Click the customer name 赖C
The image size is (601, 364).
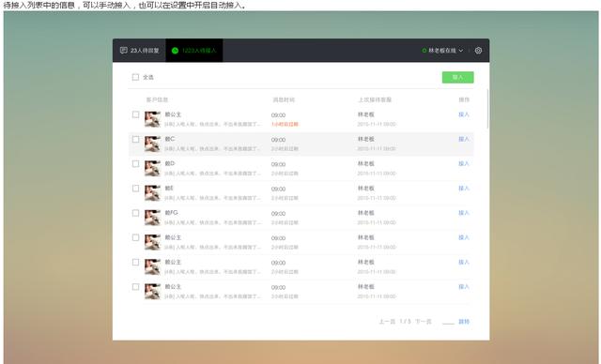tap(169, 139)
